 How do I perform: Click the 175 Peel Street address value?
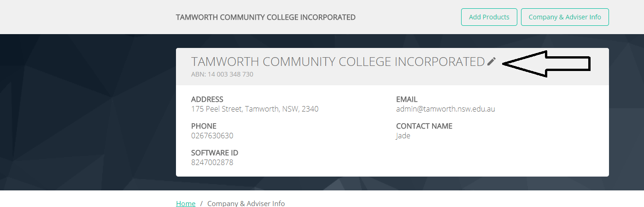pyautogui.click(x=255, y=109)
